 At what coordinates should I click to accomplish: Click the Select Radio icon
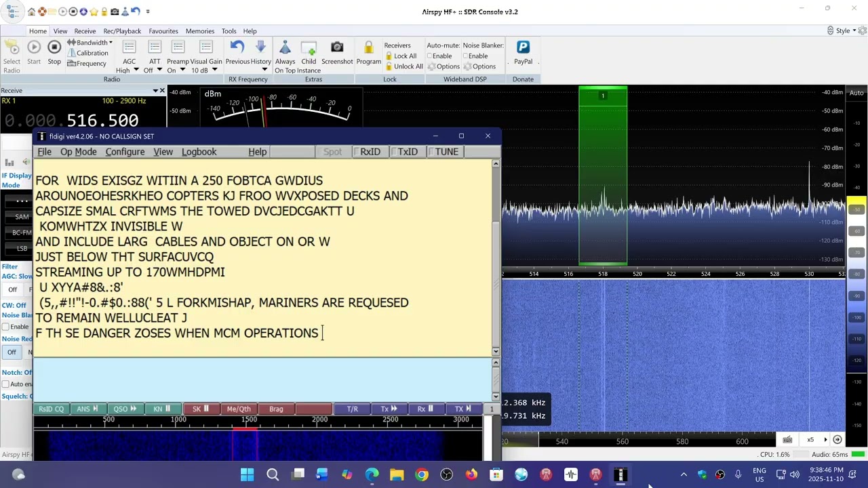pos(12,47)
